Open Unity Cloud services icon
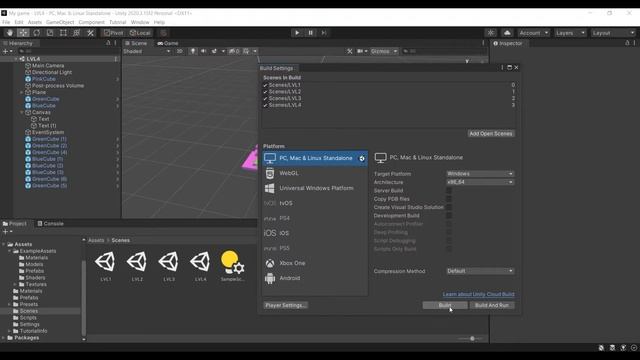Viewport: 640px width, 360px height. pos(507,33)
